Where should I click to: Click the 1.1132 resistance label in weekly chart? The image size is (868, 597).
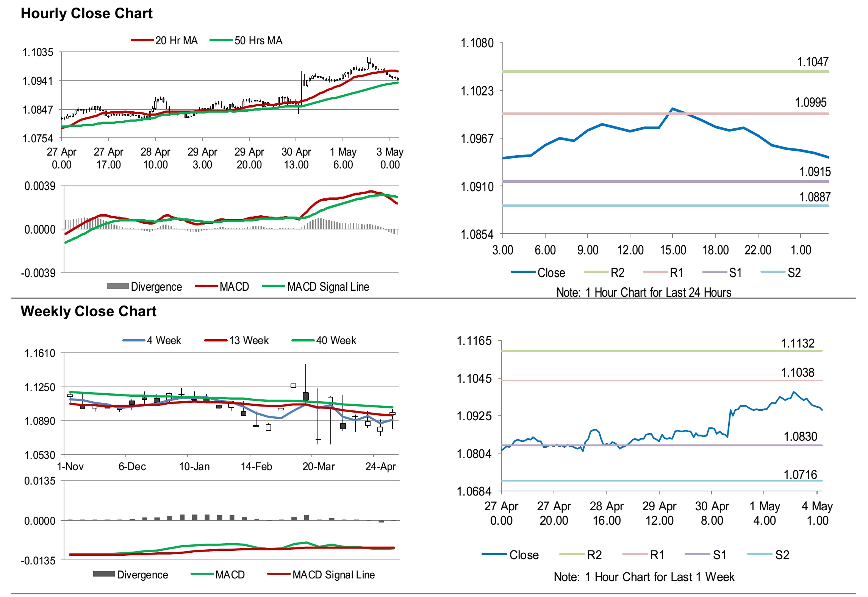click(x=798, y=343)
